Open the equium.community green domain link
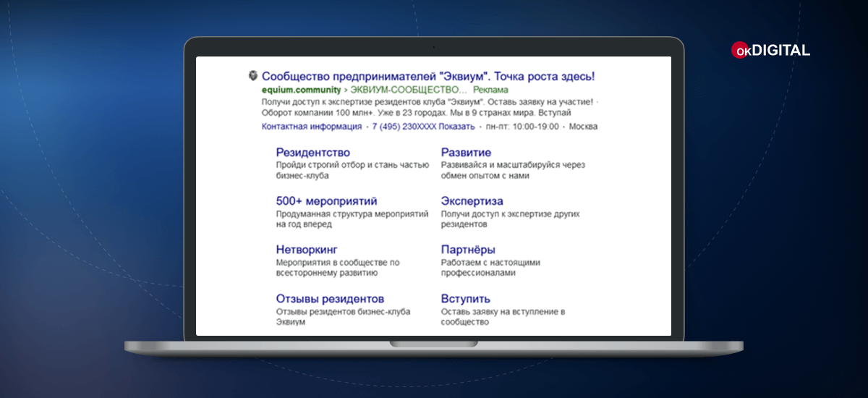Viewport: 868px width, 398px height. pos(301,90)
